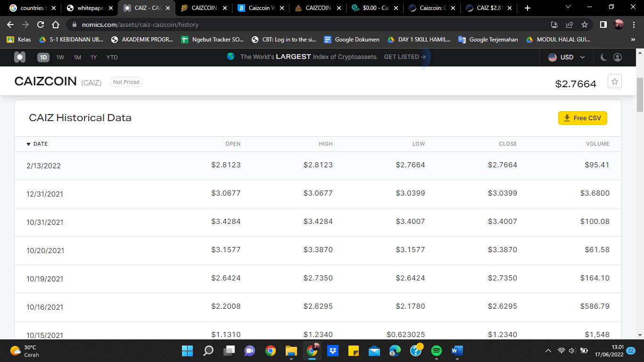Expand the tab search chevron
644x362 pixels.
pyautogui.click(x=568, y=7)
